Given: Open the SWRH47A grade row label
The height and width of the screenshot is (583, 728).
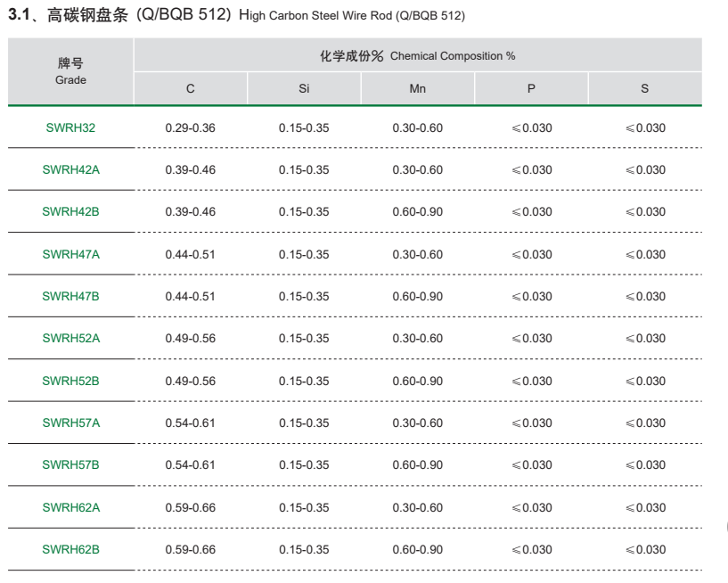Looking at the screenshot, I should click(70, 254).
